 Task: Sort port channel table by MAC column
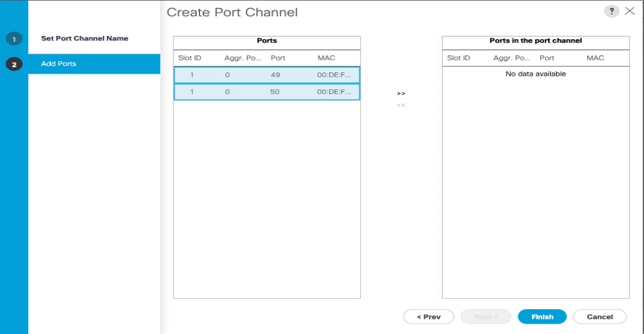click(x=595, y=58)
